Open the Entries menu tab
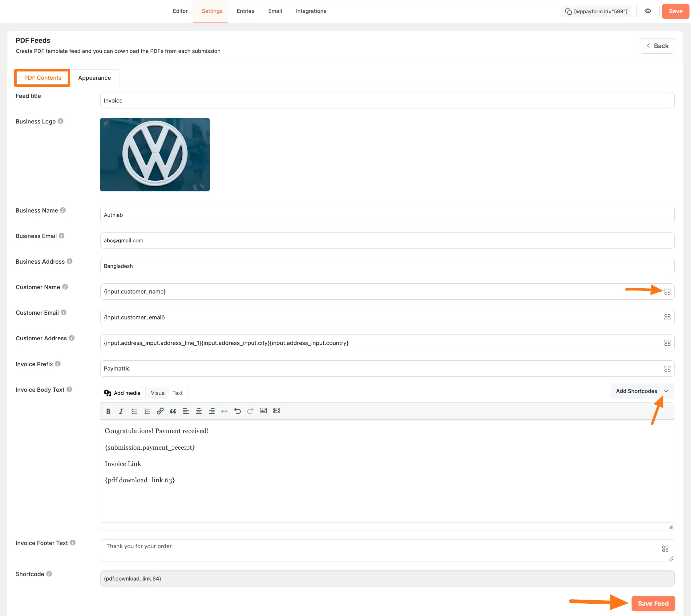 [x=245, y=11]
